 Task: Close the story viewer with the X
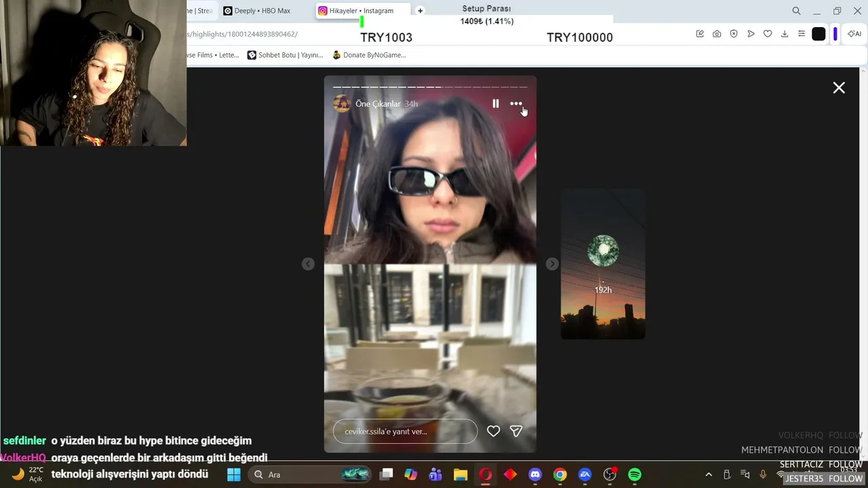[x=839, y=87]
